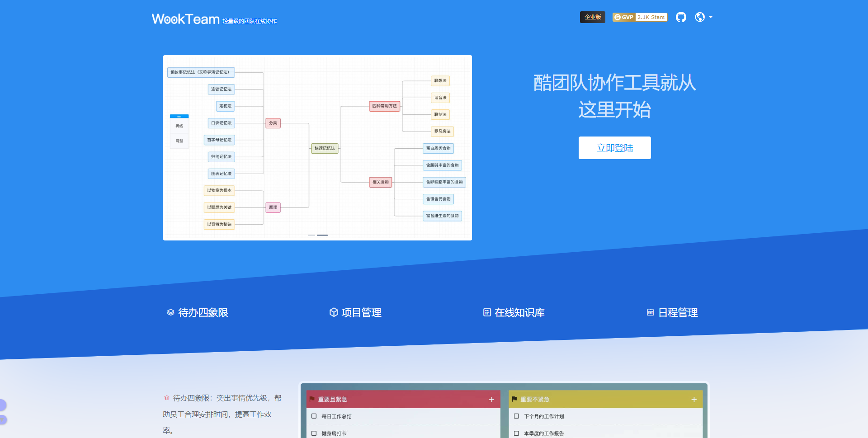The image size is (868, 438).
Task: Click the gray down-arrow floating bubble at left edge
Action: (2, 420)
